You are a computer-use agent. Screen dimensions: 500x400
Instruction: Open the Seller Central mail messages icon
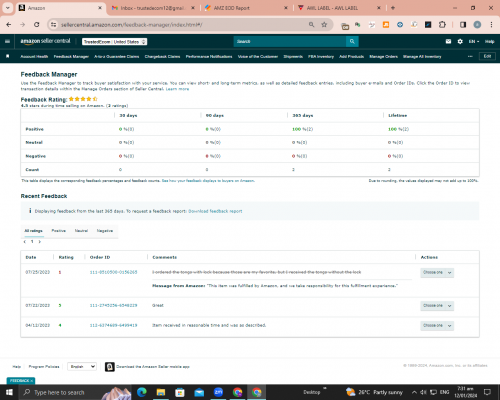click(x=448, y=41)
